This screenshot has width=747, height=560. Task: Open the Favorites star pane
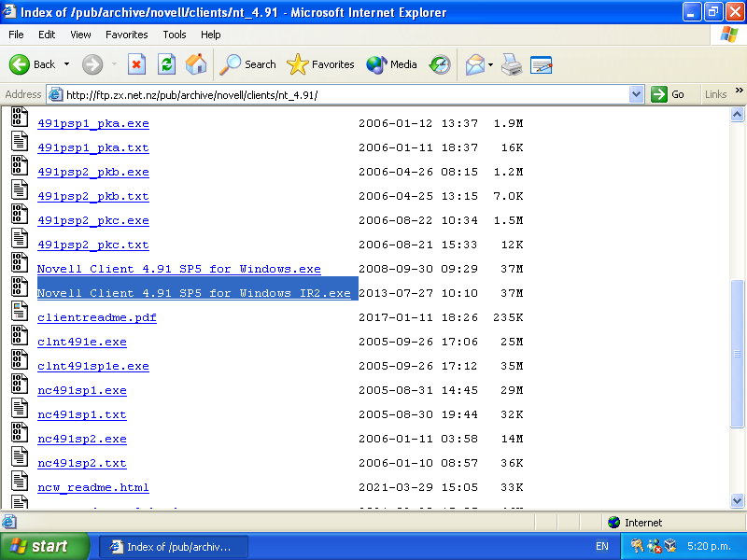320,64
